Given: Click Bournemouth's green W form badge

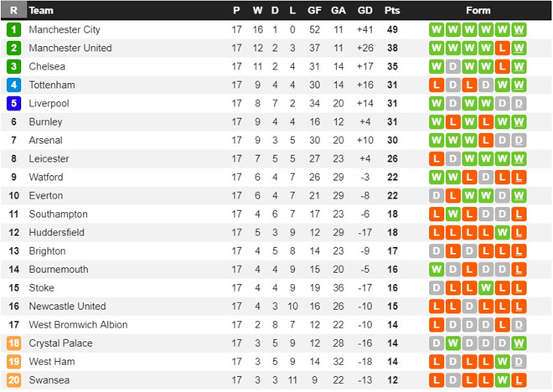Looking at the screenshot, I should 436,269.
